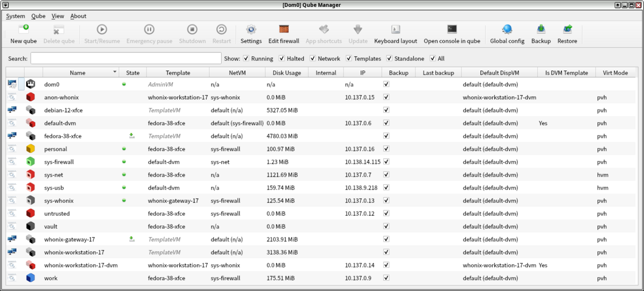Screen dimensions: 644x291
Task: Select the sys-whonix qube name
Action: 59,200
